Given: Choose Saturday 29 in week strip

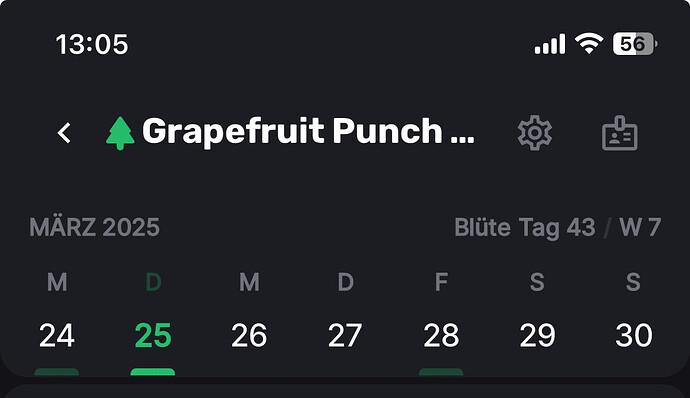Looking at the screenshot, I should pyautogui.click(x=537, y=335).
